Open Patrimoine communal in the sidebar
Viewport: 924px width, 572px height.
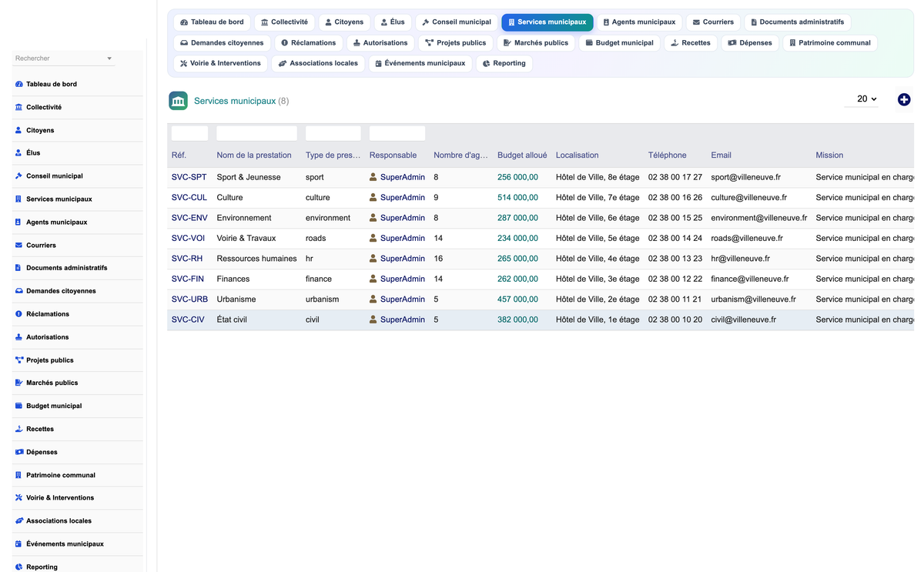coord(79,475)
